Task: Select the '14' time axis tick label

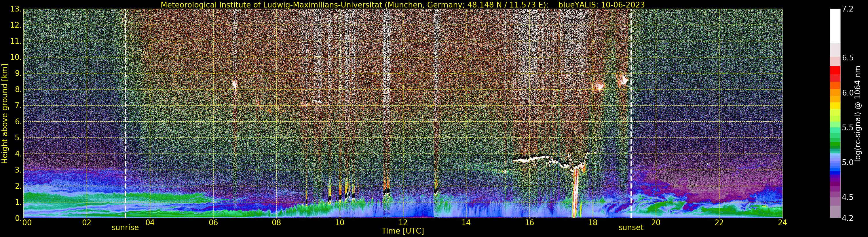Action: [x=466, y=223]
